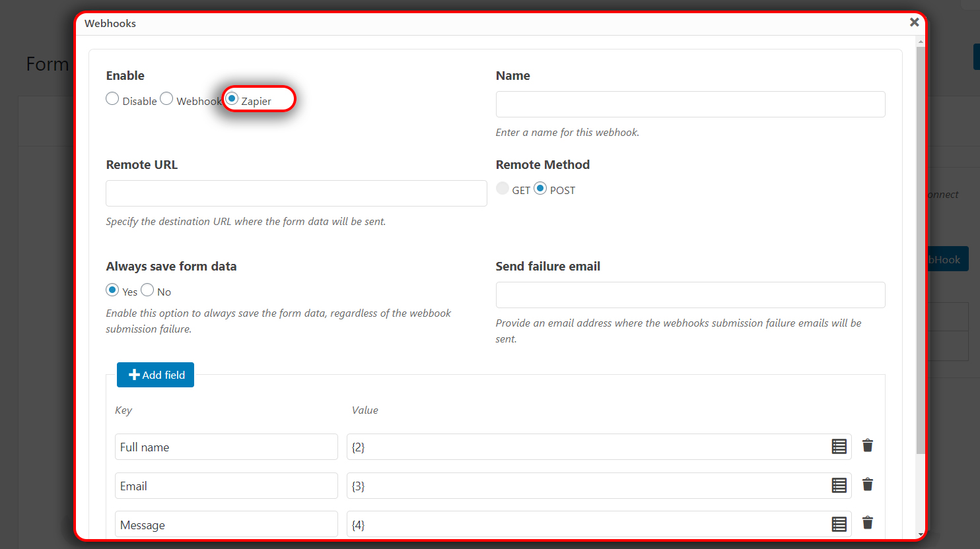
Task: Choose the Zapier radio option
Action: coord(232,99)
